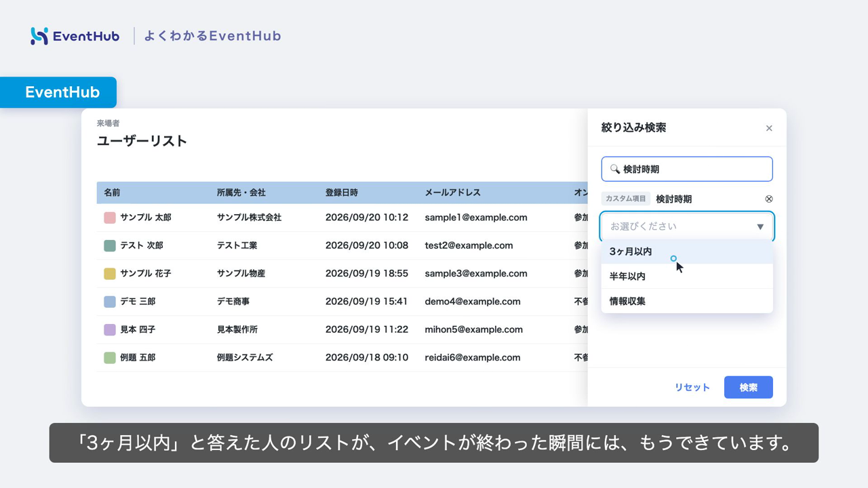Screen dimensions: 868x488
Task: Click the yellow avatar for サンプル 花子
Action: click(x=110, y=274)
